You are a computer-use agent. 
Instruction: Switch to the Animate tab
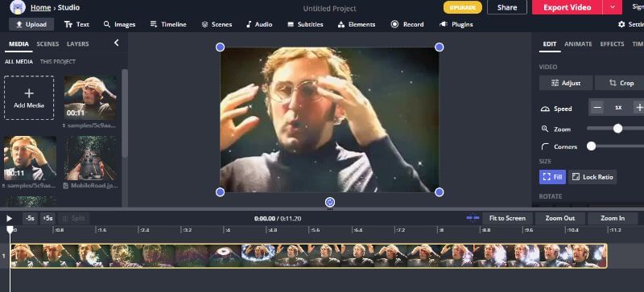click(x=578, y=44)
